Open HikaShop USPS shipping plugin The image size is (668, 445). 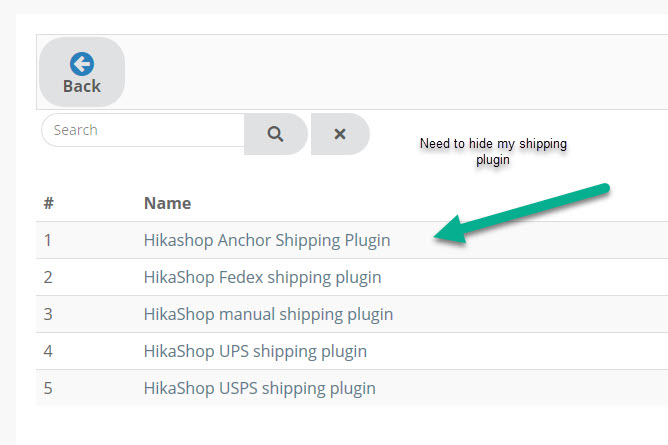click(259, 388)
